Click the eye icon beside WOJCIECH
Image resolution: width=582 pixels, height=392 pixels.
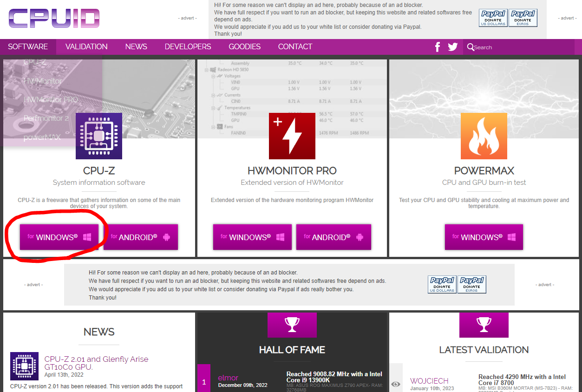(x=396, y=384)
